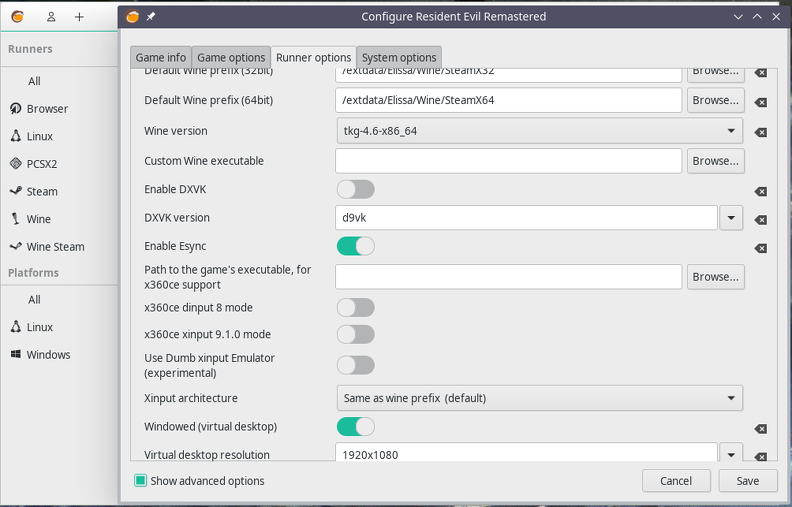
Task: Switch to the Game options tab
Action: [x=231, y=57]
